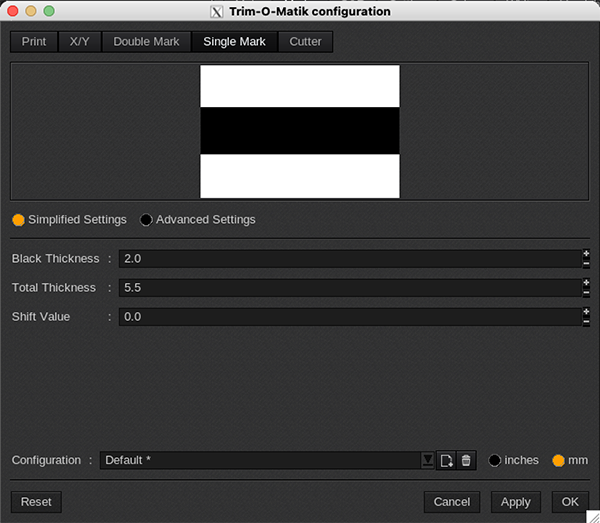This screenshot has width=600, height=523.
Task: Switch to the Cutter tab
Action: point(305,42)
